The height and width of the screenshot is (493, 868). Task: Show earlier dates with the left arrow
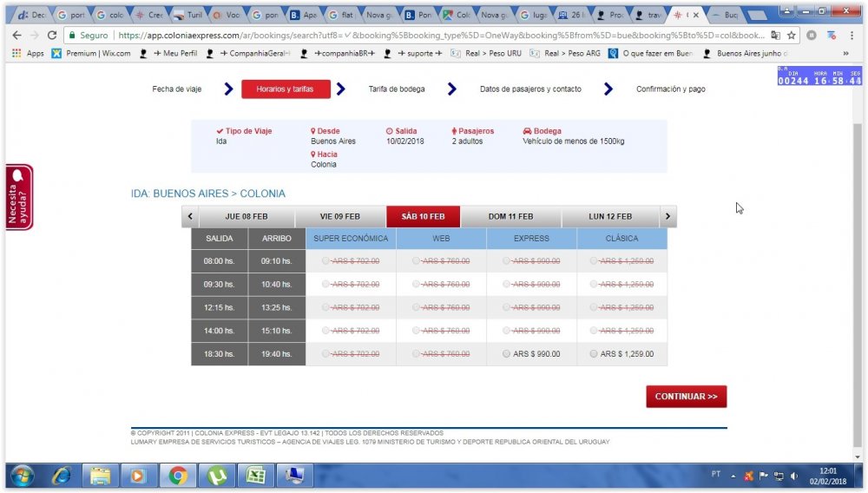[190, 217]
